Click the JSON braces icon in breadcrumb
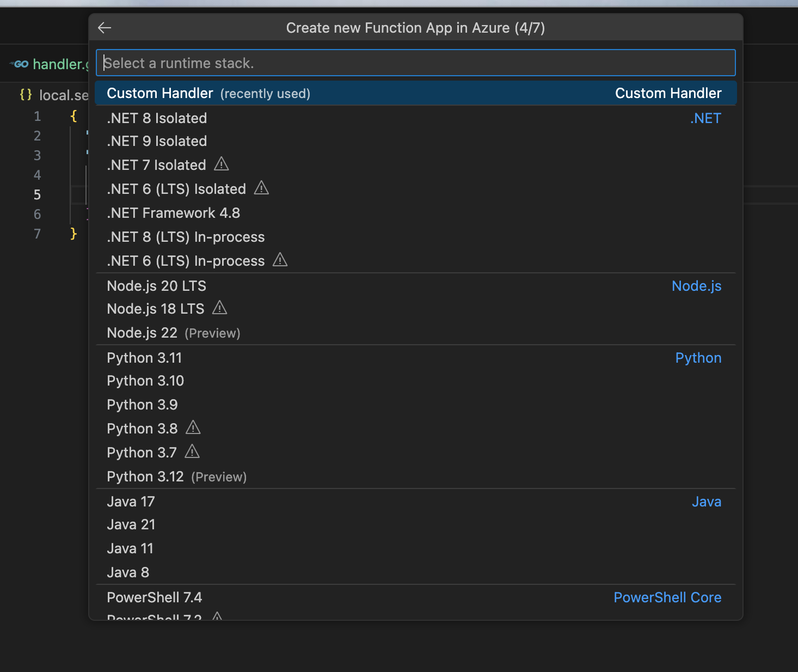Viewport: 798px width, 672px height. 26,95
